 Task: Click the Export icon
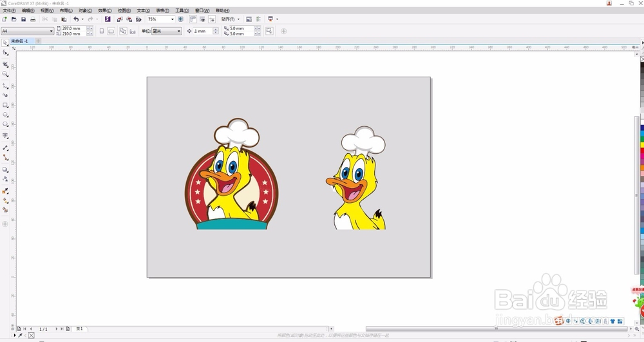129,19
